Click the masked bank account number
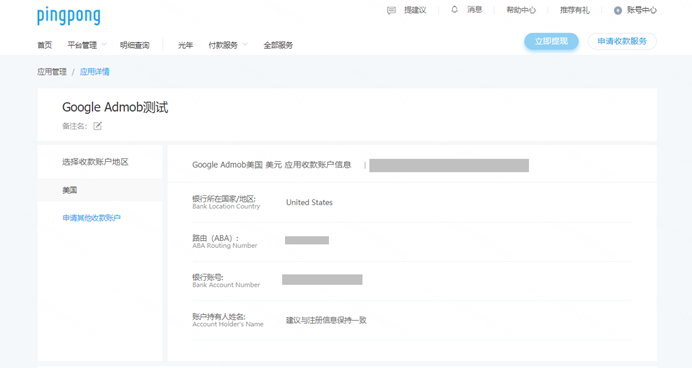This screenshot has height=368, width=692. coord(322,279)
